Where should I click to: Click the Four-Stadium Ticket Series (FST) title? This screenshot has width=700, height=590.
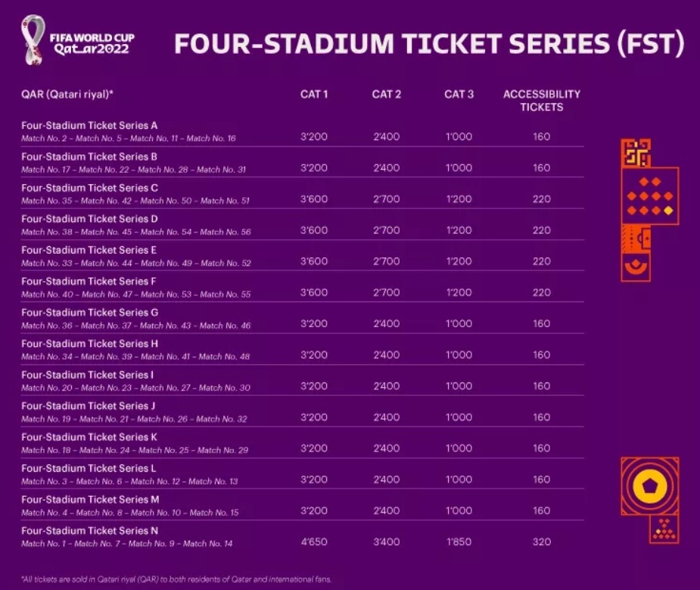point(428,44)
